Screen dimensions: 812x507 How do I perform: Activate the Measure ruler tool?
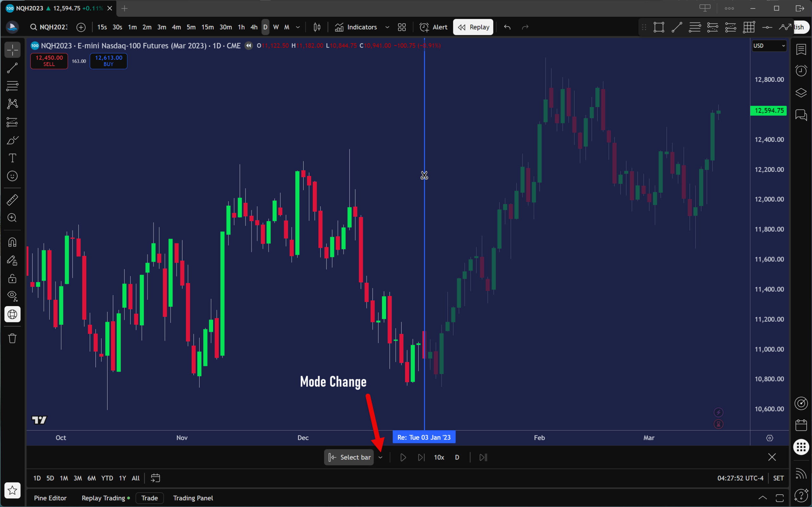pos(12,200)
